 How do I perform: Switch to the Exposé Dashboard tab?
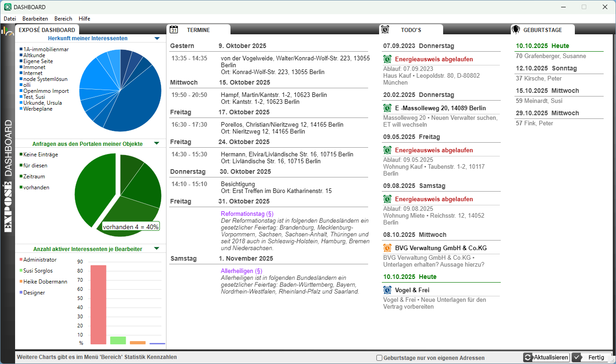click(47, 30)
